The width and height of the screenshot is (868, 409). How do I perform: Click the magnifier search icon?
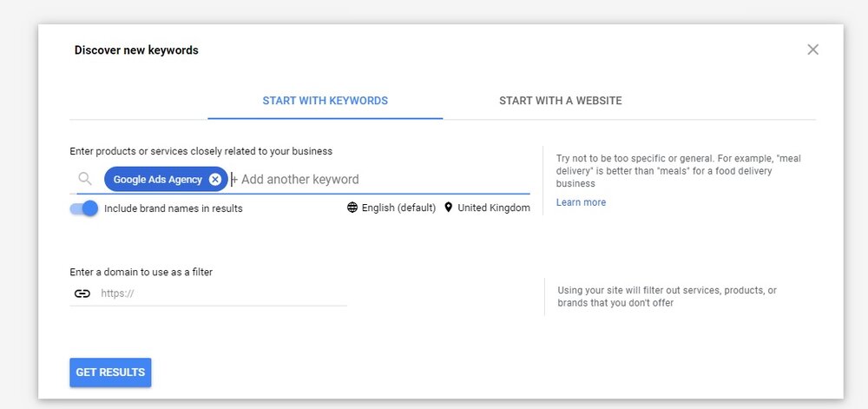coord(85,179)
